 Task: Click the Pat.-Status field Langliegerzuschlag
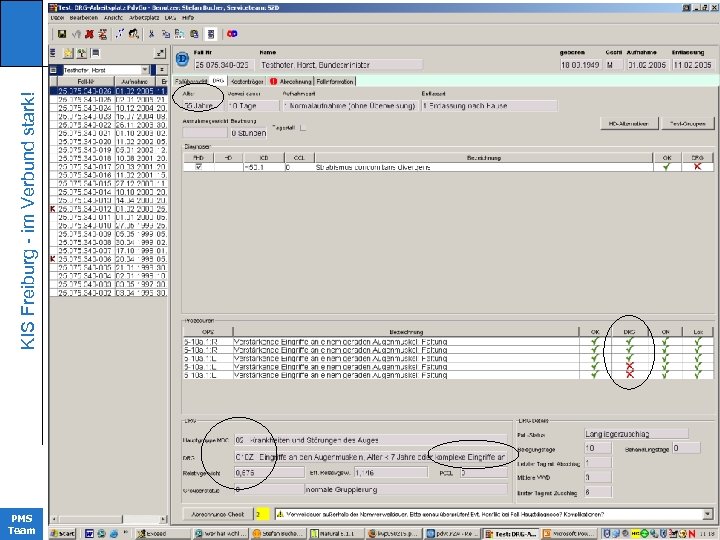pyautogui.click(x=636, y=433)
